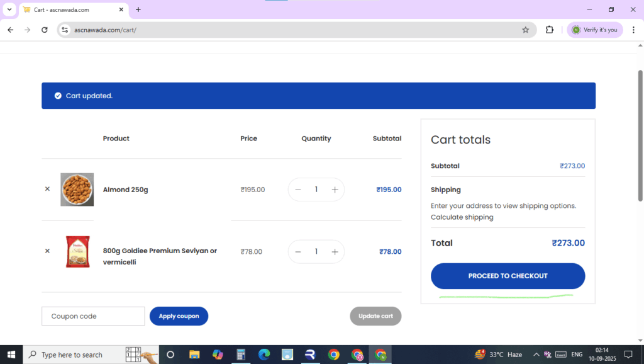Open a new browser tab

click(x=138, y=9)
